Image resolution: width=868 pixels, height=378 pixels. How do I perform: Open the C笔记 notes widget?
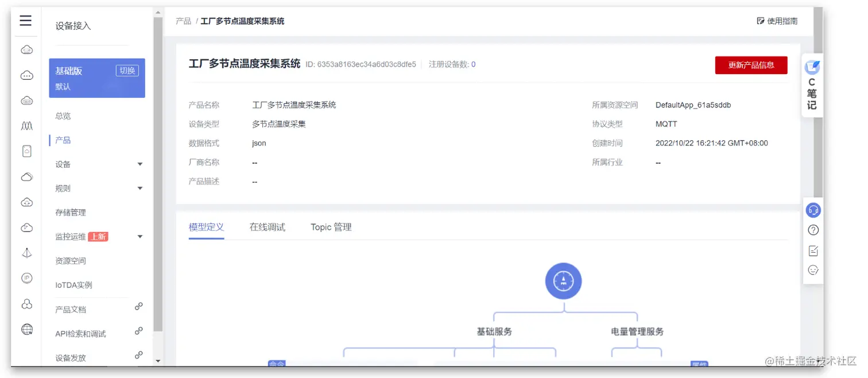click(812, 86)
